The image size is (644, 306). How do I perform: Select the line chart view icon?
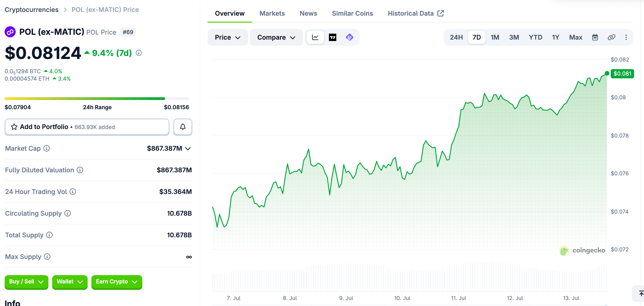tap(315, 37)
